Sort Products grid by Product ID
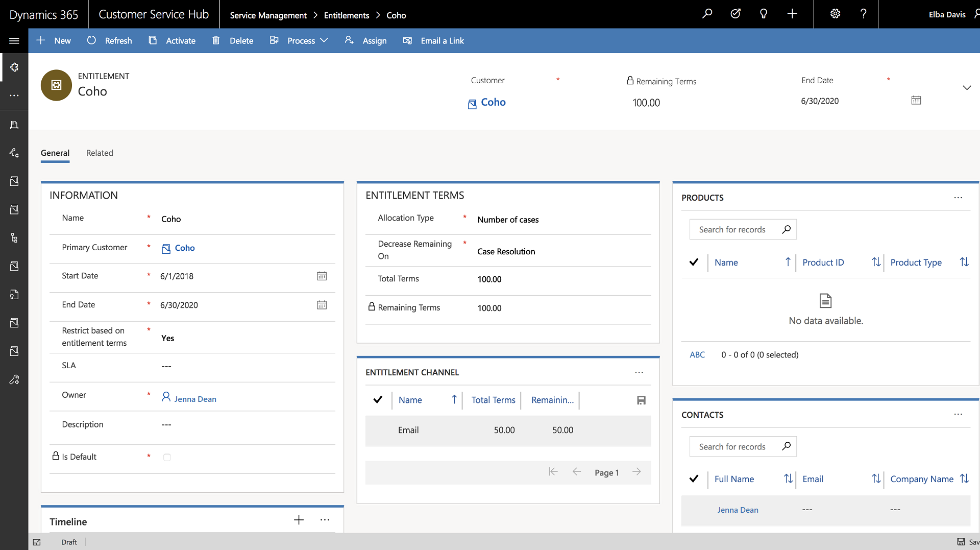Screen dimensions: 980x550 pyautogui.click(x=823, y=262)
